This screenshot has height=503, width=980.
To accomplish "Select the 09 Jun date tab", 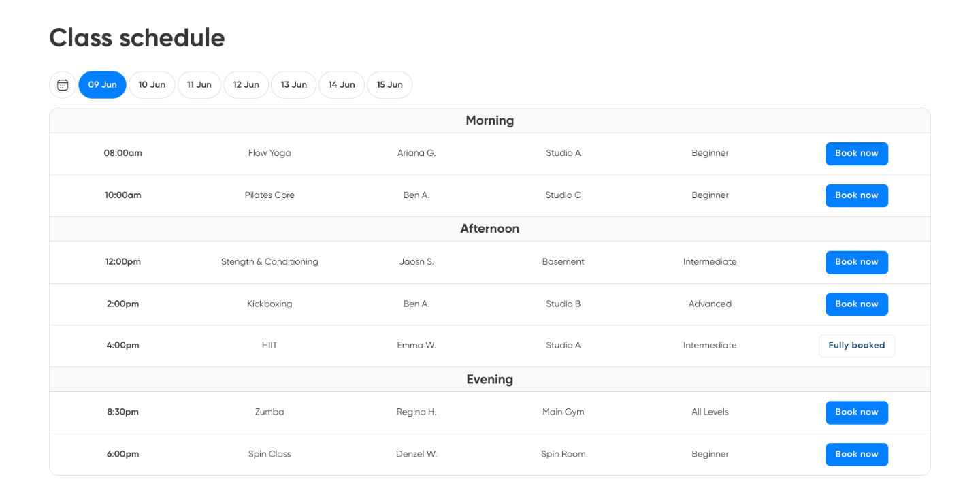I will (102, 85).
